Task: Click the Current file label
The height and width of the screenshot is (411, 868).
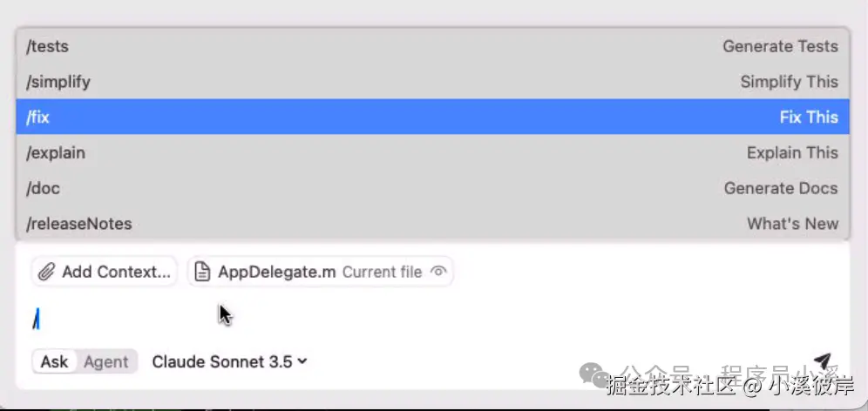Action: pyautogui.click(x=382, y=273)
